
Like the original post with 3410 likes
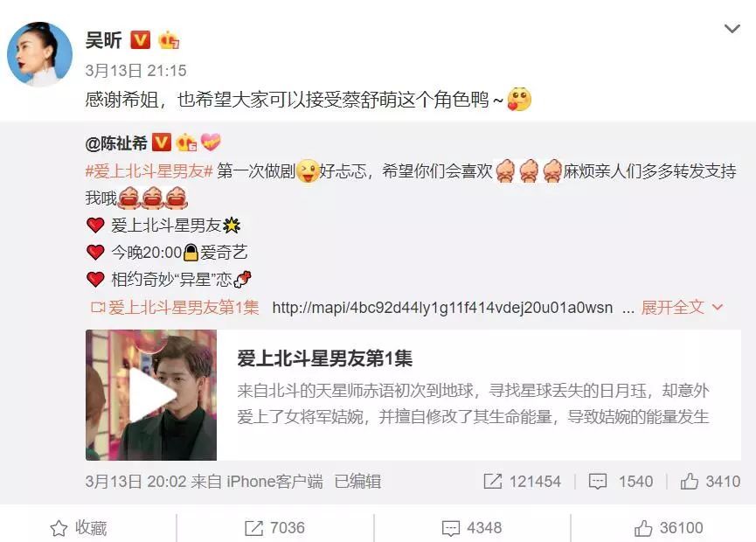point(711,481)
